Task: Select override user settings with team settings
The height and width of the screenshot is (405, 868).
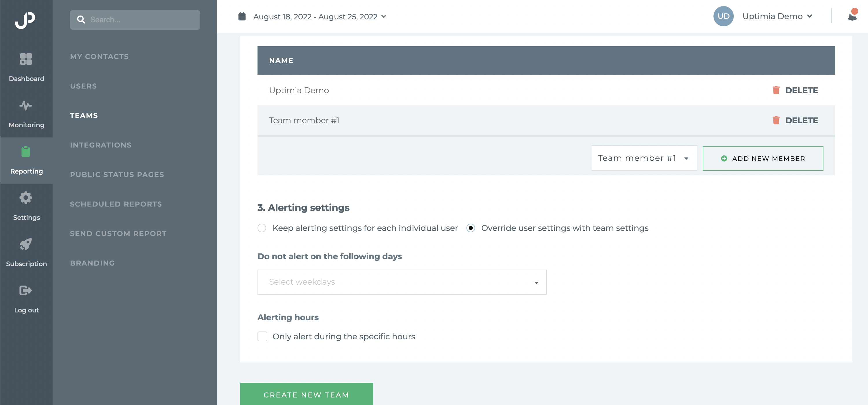Action: pos(470,228)
